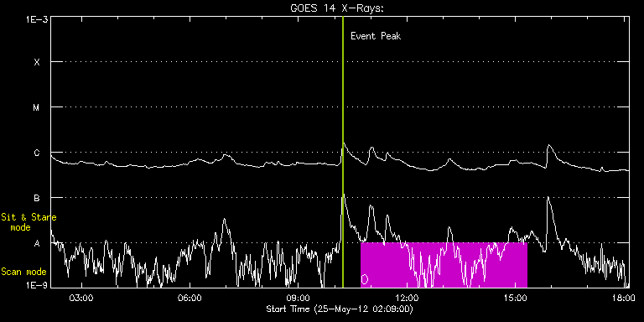The width and height of the screenshot is (644, 322).
Task: Click the green Event Peak vertical line
Action: click(x=343, y=152)
